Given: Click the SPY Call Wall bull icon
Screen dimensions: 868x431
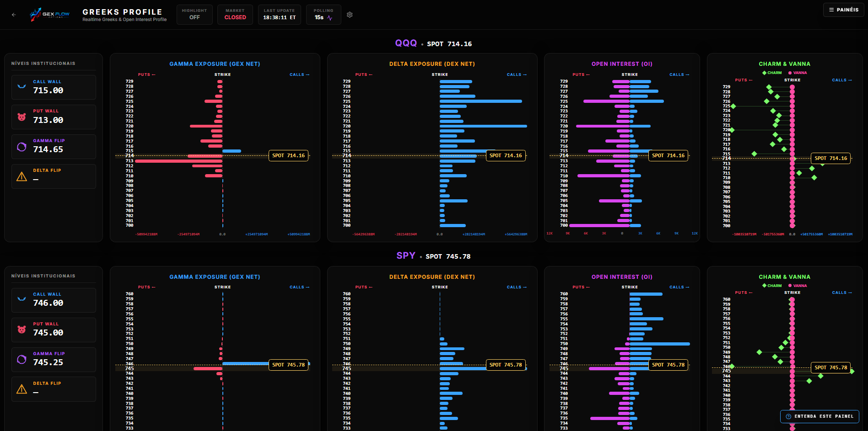Looking at the screenshot, I should click(22, 299).
